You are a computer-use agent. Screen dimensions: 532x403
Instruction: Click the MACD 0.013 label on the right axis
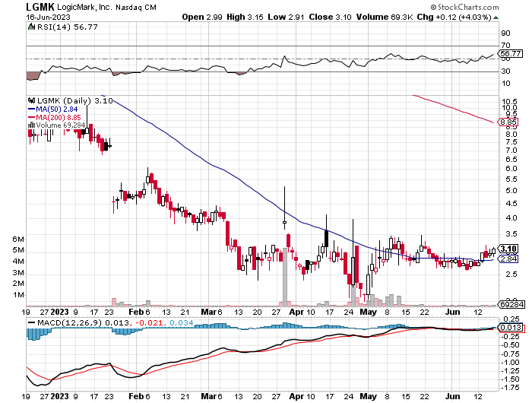pyautogui.click(x=511, y=328)
